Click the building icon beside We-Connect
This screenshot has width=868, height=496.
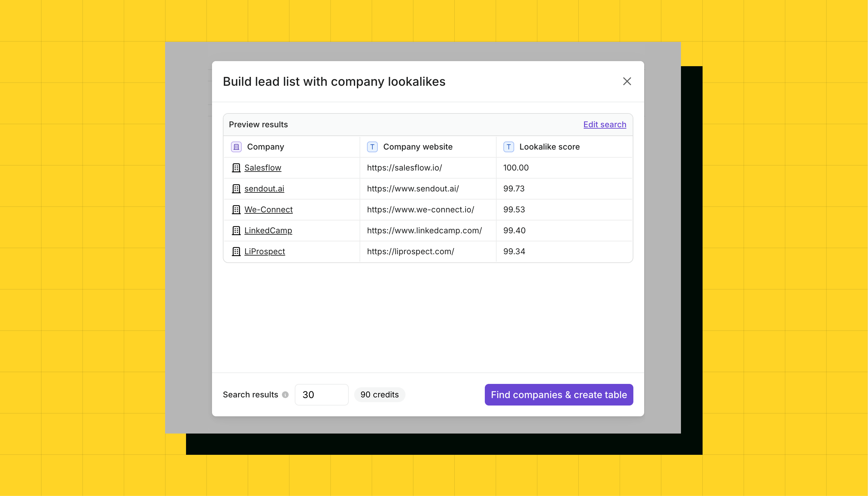click(x=236, y=209)
